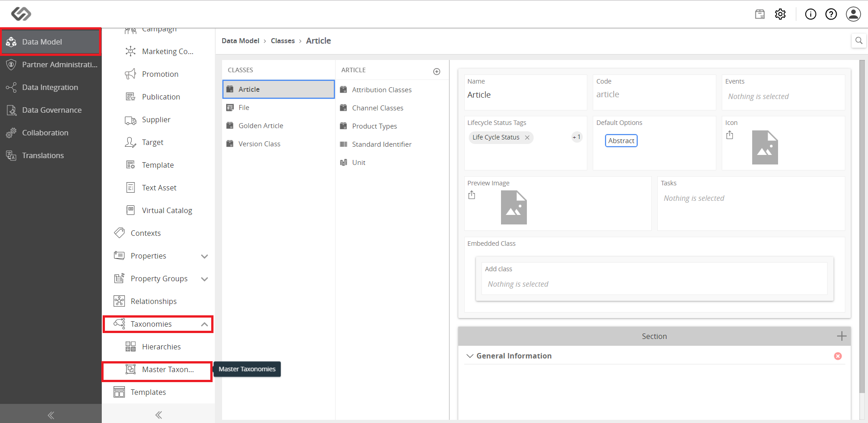Expand the Property Groups chevron

pyautogui.click(x=204, y=279)
